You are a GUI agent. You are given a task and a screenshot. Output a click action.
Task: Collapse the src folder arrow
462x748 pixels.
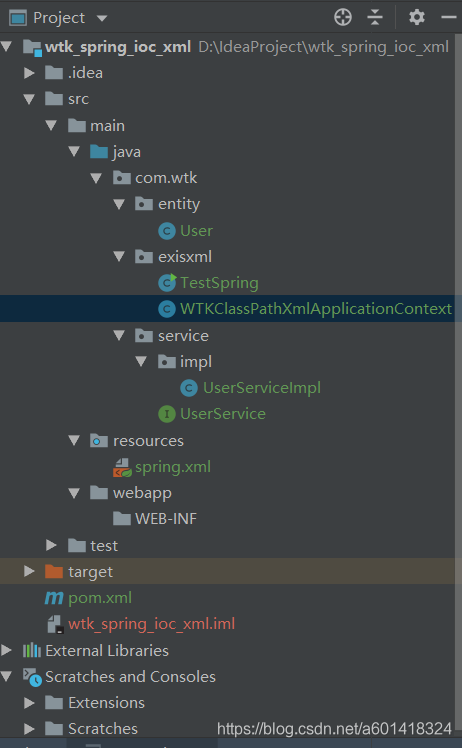[x=29, y=99]
